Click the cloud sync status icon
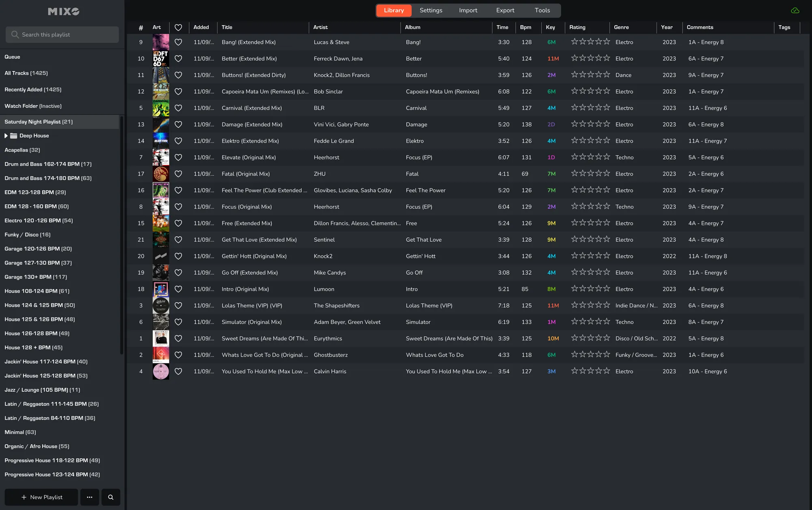The height and width of the screenshot is (510, 812). coord(795,11)
